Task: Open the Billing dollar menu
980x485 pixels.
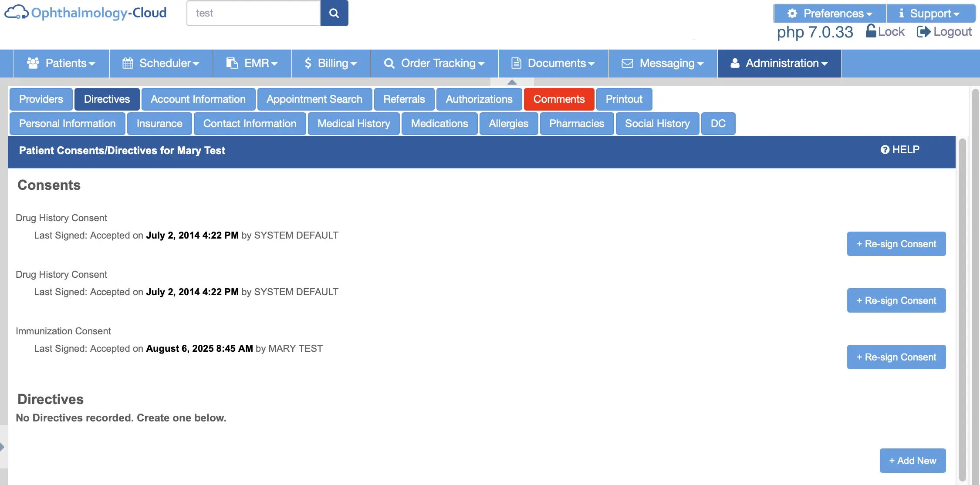Action: coord(331,63)
